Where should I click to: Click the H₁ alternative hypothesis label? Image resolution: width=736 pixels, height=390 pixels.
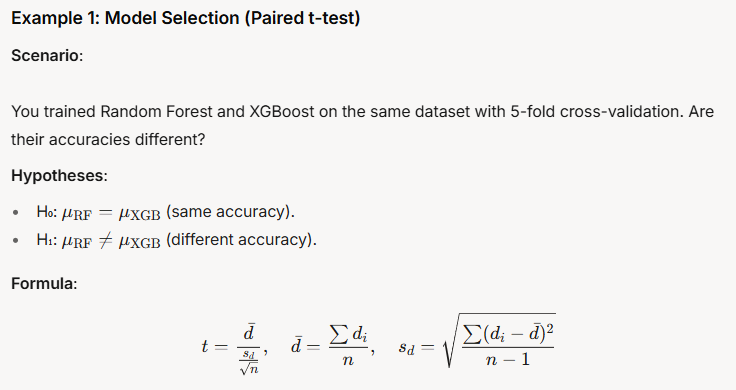(x=46, y=240)
